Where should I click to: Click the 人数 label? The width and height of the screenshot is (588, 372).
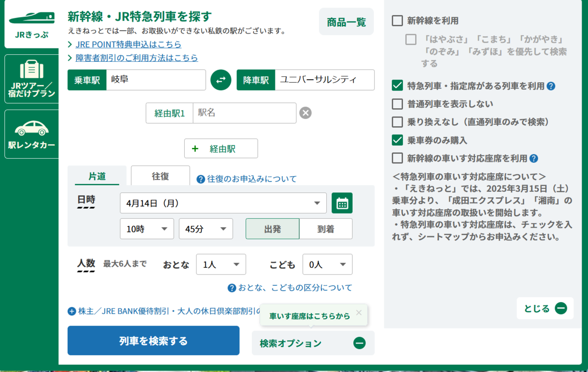86,263
